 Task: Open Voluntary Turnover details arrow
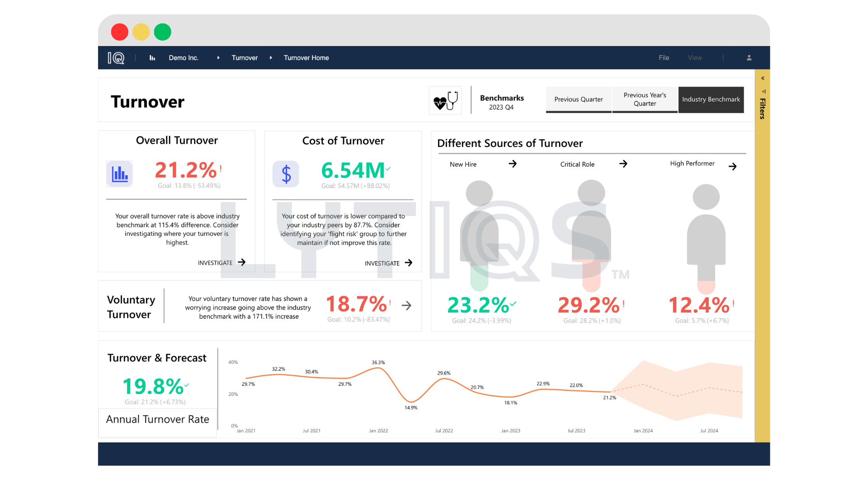(406, 306)
